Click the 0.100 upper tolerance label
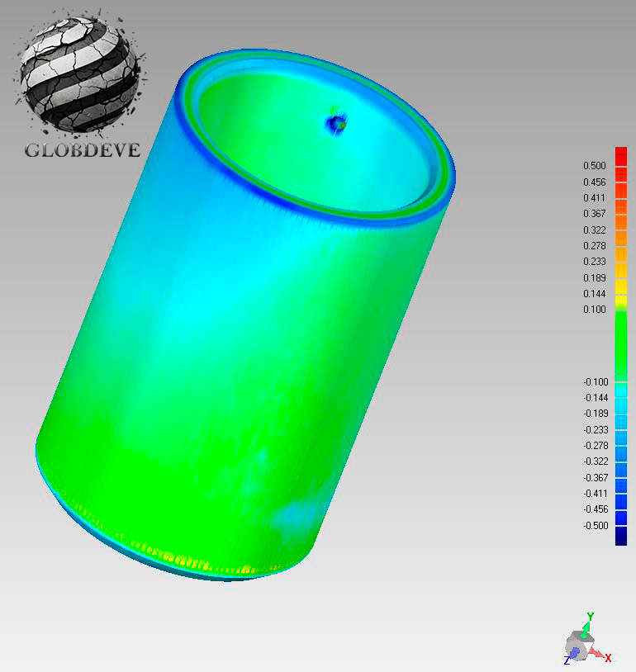The width and height of the screenshot is (636, 672). tap(595, 310)
